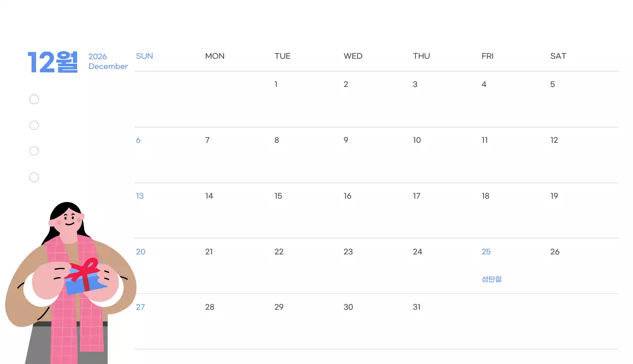633x364 pixels.
Task: Select the WED column header
Action: pos(353,56)
